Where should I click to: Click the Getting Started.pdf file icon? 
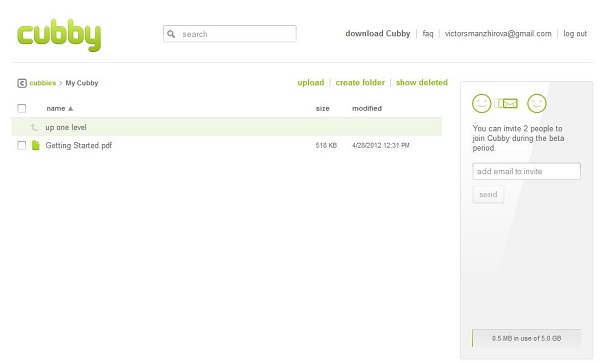pyautogui.click(x=36, y=145)
